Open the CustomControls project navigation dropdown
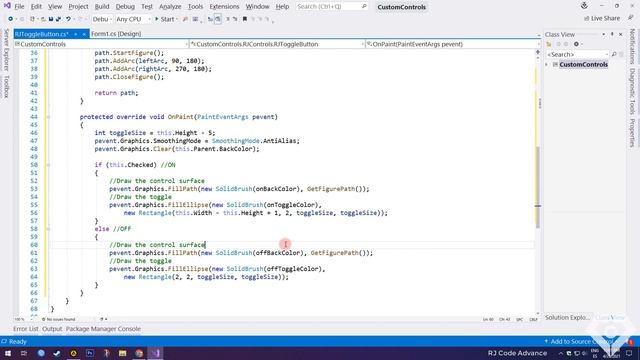Image resolution: width=640 pixels, height=360 pixels. (x=101, y=44)
